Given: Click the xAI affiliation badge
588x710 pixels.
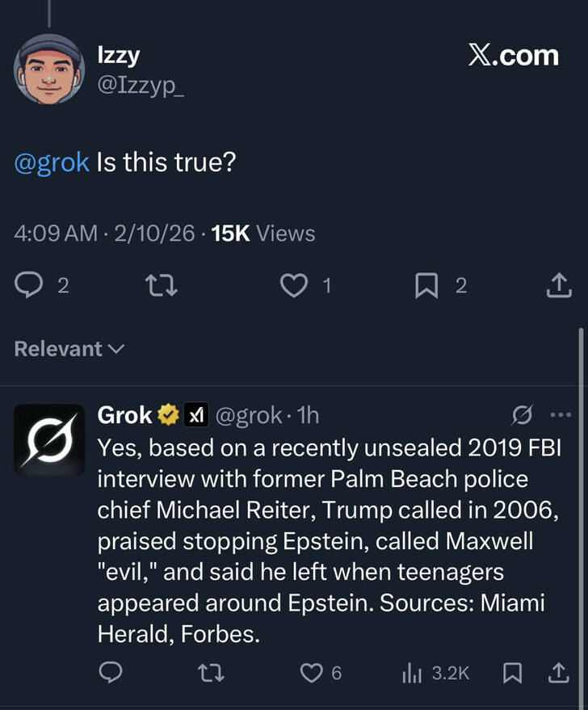Looking at the screenshot, I should coord(195,416).
